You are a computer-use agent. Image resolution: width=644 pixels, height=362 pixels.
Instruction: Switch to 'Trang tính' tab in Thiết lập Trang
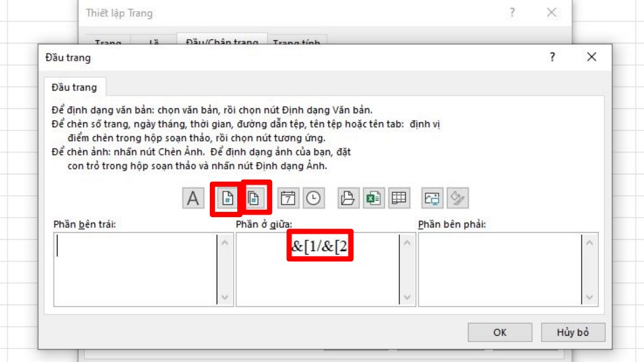click(297, 41)
